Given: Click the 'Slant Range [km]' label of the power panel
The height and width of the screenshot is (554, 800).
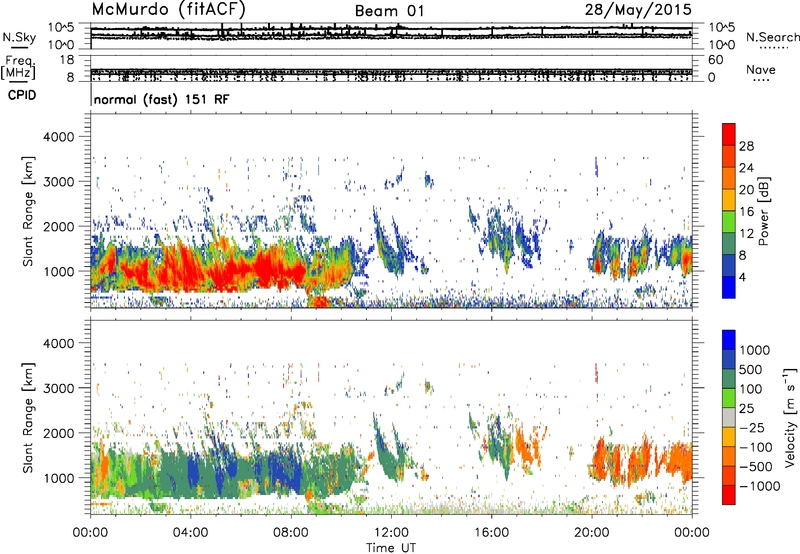Looking at the screenshot, I should point(28,211).
